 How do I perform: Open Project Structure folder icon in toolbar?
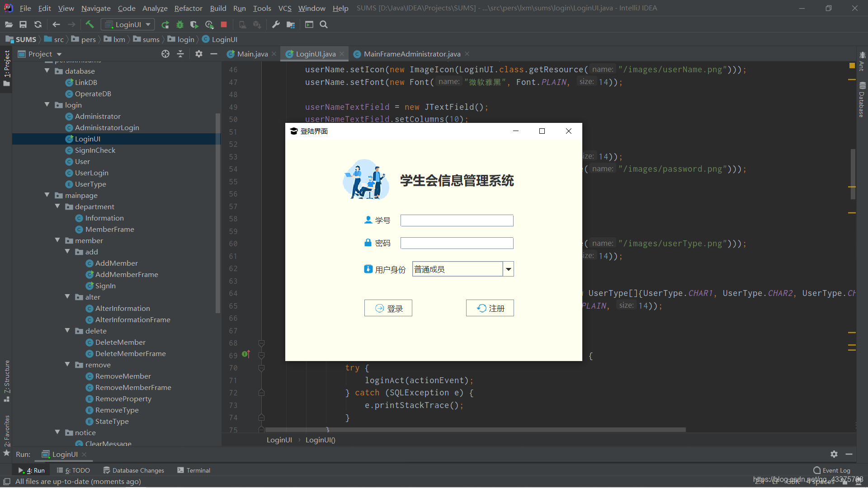coord(291,24)
